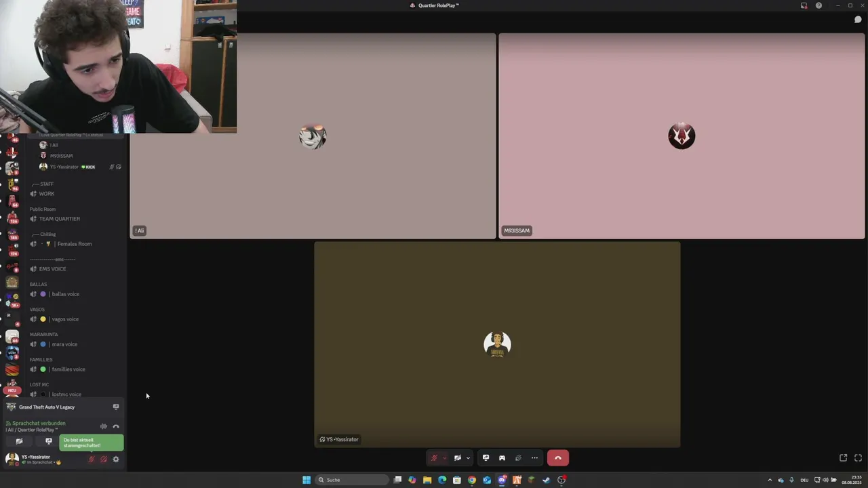Collapse the Public Room category
This screenshot has width=868, height=488.
43,209
